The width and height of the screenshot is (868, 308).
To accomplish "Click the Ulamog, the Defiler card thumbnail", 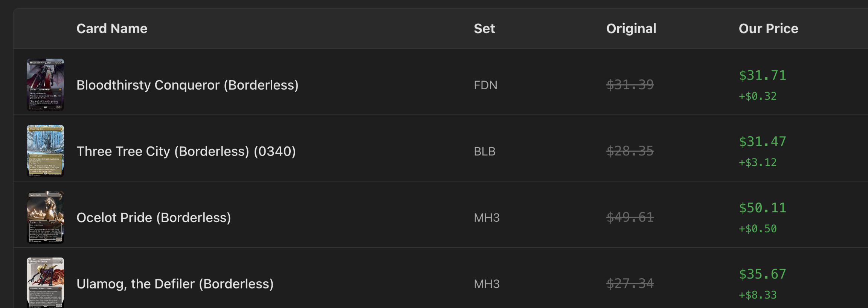I will 45,283.
